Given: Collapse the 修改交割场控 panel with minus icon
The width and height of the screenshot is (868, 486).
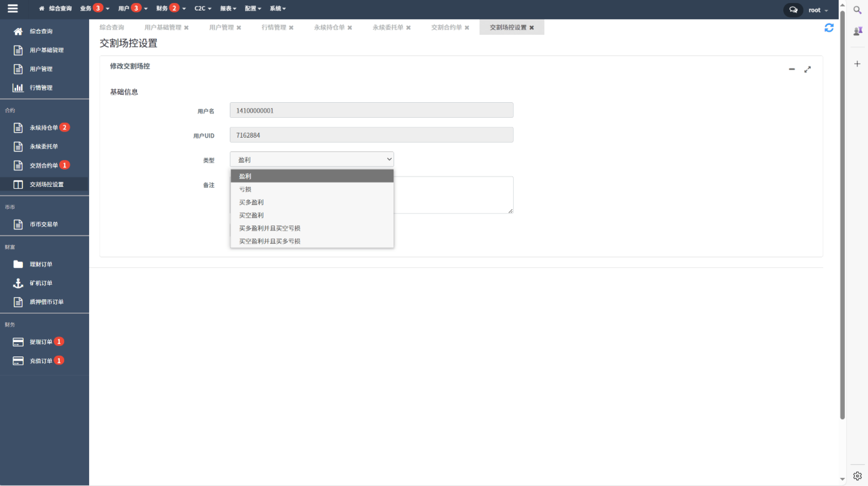Looking at the screenshot, I should coord(792,69).
